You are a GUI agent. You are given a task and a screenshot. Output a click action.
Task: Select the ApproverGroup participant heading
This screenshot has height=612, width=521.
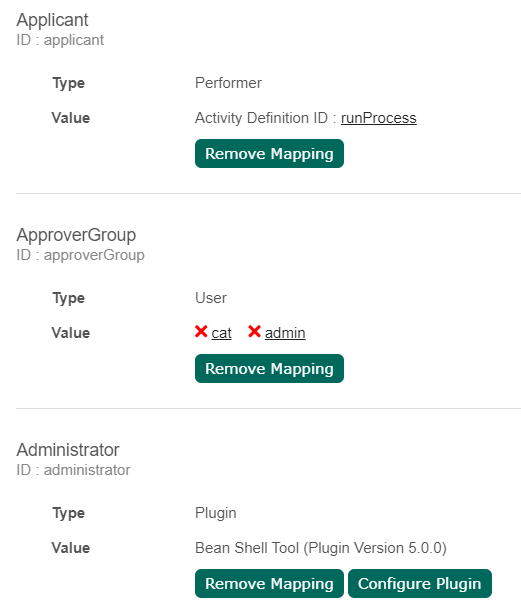(x=76, y=235)
